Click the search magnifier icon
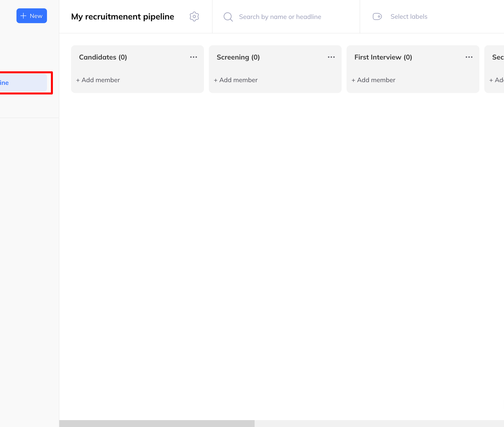This screenshot has width=504, height=427. (228, 17)
